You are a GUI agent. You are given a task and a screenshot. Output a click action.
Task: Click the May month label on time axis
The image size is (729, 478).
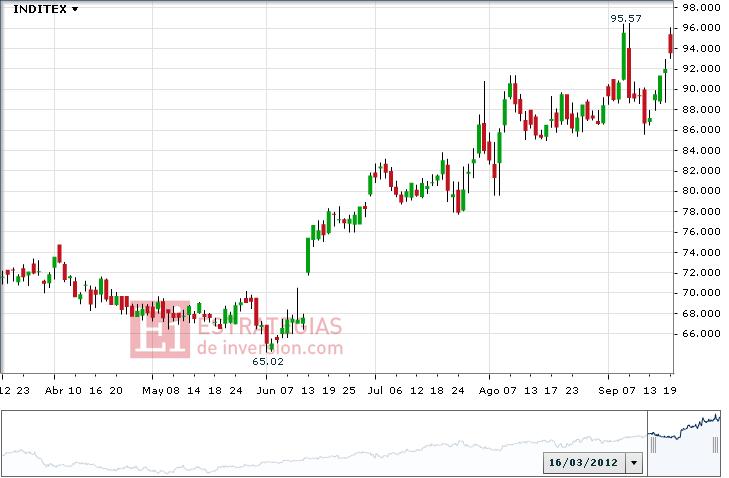153,391
